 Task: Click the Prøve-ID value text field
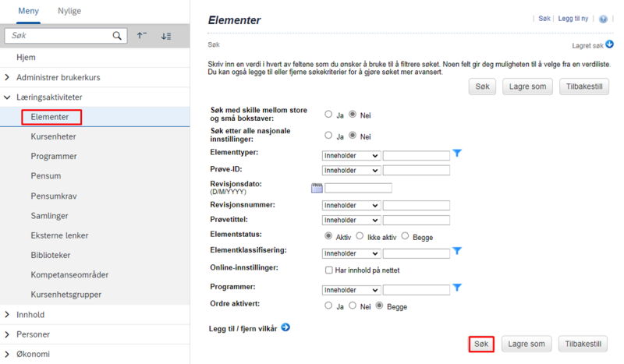click(x=417, y=170)
